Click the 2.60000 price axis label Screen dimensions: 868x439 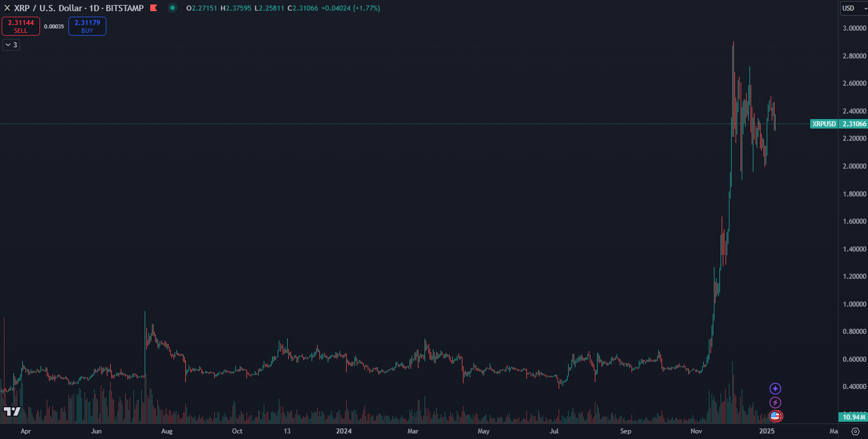[854, 83]
